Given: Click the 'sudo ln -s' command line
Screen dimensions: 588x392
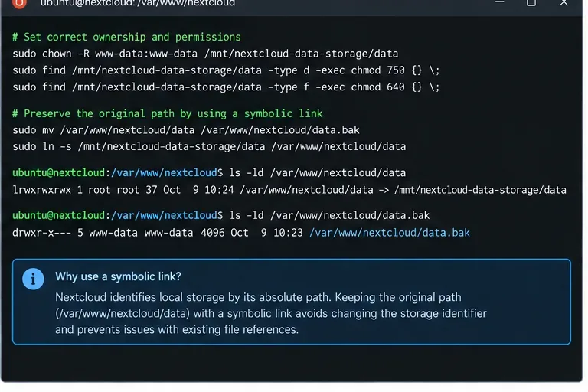Looking at the screenshot, I should (209, 147).
